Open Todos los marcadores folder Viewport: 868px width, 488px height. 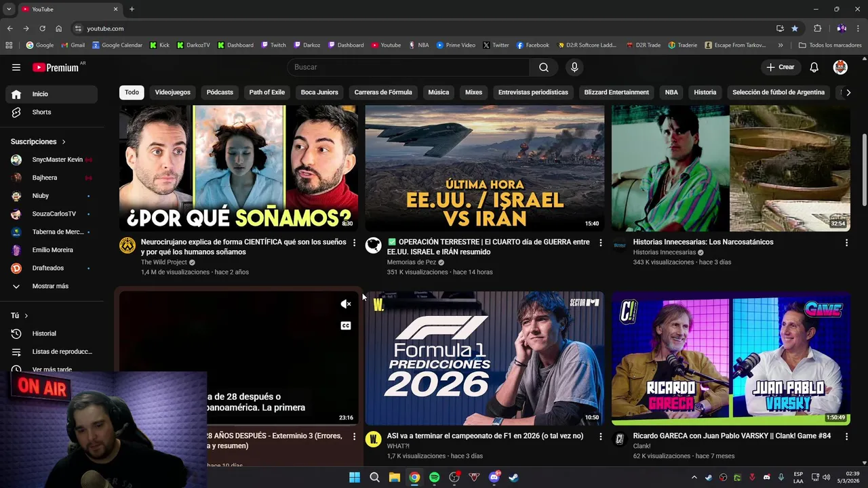[830, 45]
